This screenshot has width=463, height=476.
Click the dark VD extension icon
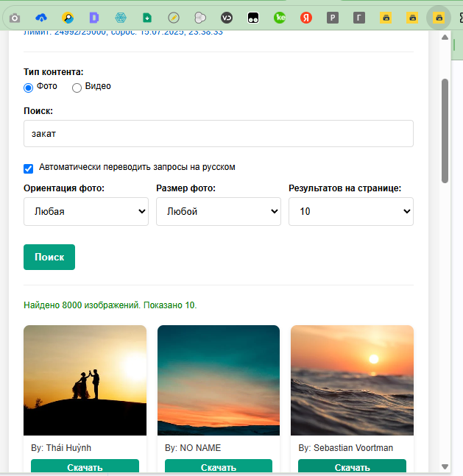pyautogui.click(x=227, y=17)
